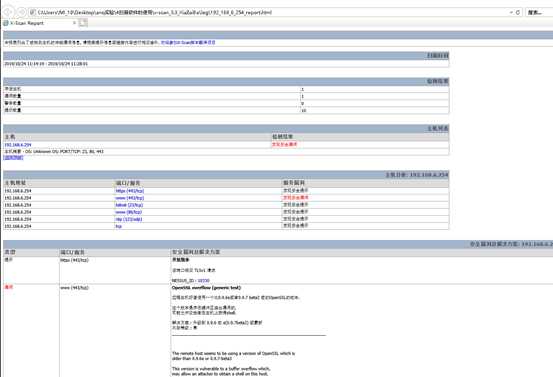Open the ntp (123/udp) link
The height and width of the screenshot is (377, 553).
[129, 219]
